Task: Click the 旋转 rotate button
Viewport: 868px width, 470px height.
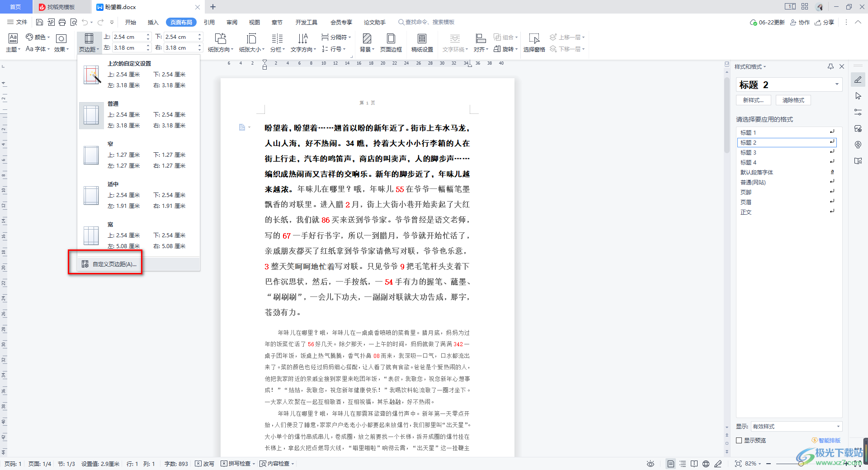Action: 505,49
